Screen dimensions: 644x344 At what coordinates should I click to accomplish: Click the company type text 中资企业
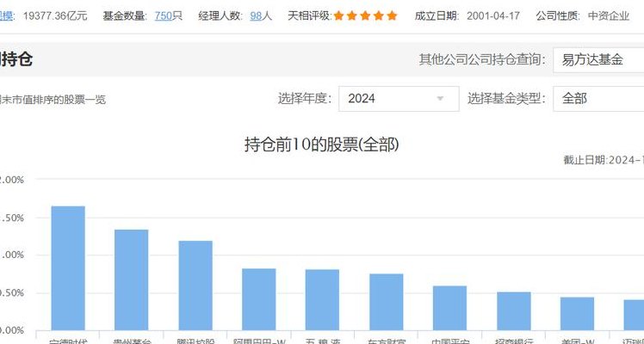tap(609, 16)
